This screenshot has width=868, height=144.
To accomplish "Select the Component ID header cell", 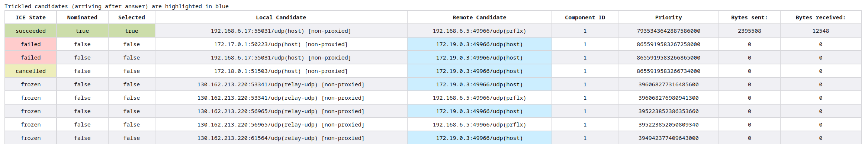I will click(x=585, y=17).
